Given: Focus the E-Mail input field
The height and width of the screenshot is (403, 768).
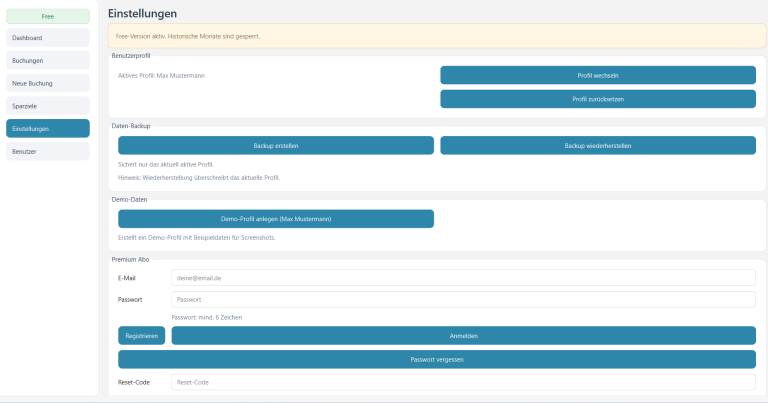Looking at the screenshot, I should (x=463, y=278).
